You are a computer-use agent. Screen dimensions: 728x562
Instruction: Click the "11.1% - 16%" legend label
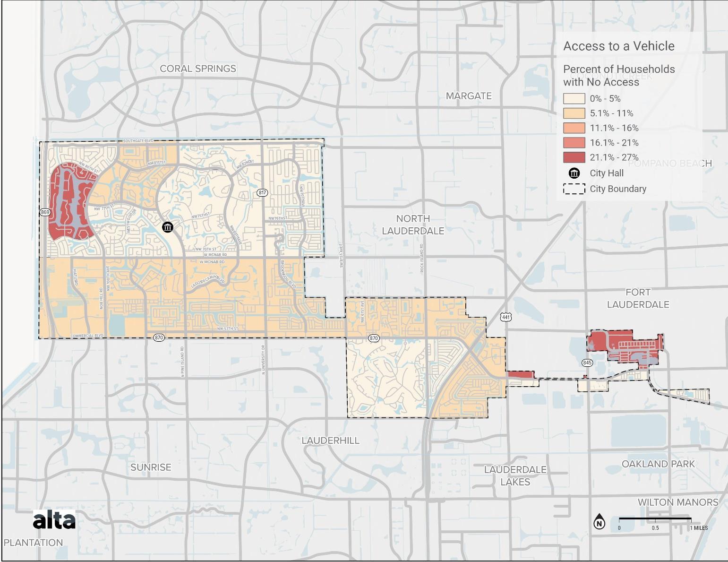pyautogui.click(x=614, y=128)
